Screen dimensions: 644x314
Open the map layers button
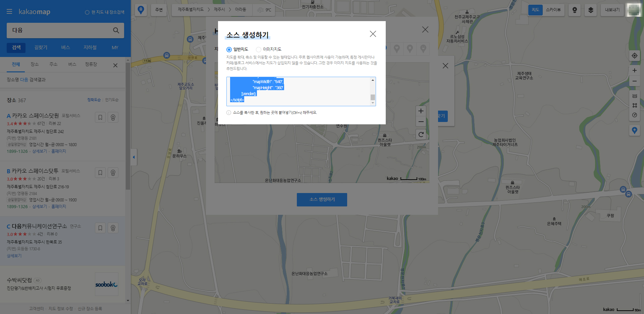[x=591, y=10]
